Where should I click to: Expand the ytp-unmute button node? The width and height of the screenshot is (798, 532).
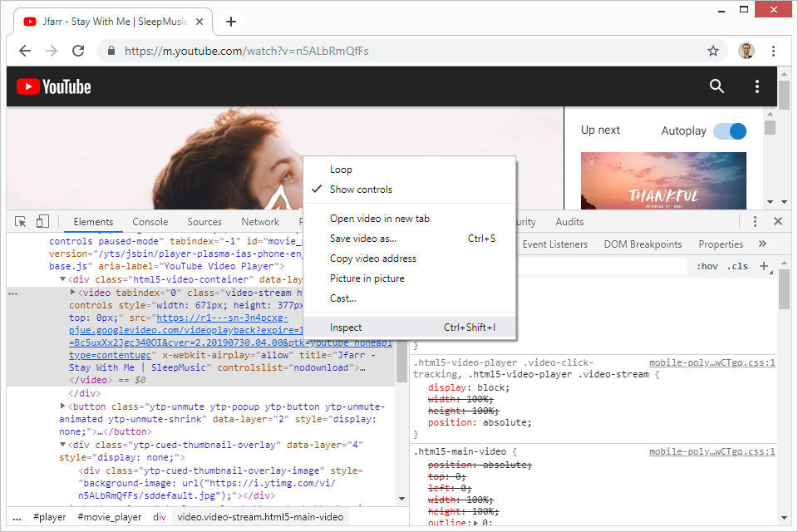[x=63, y=406]
